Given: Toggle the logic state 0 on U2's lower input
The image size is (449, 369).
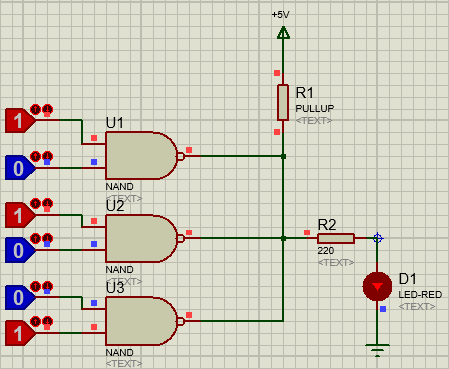Looking at the screenshot, I should (x=19, y=250).
